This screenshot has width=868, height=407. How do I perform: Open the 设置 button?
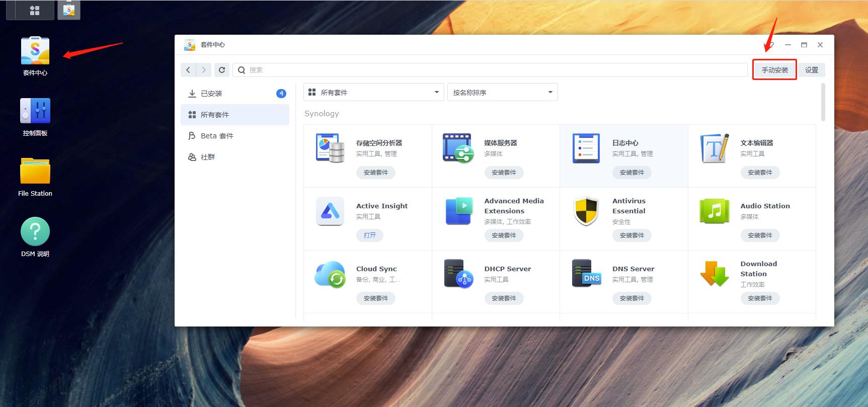click(812, 70)
